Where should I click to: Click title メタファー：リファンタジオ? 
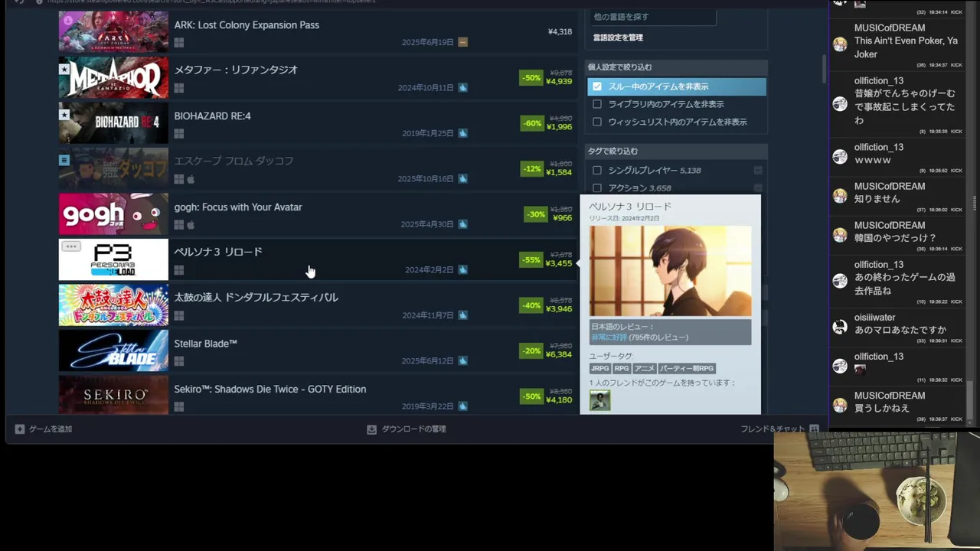(x=236, y=70)
